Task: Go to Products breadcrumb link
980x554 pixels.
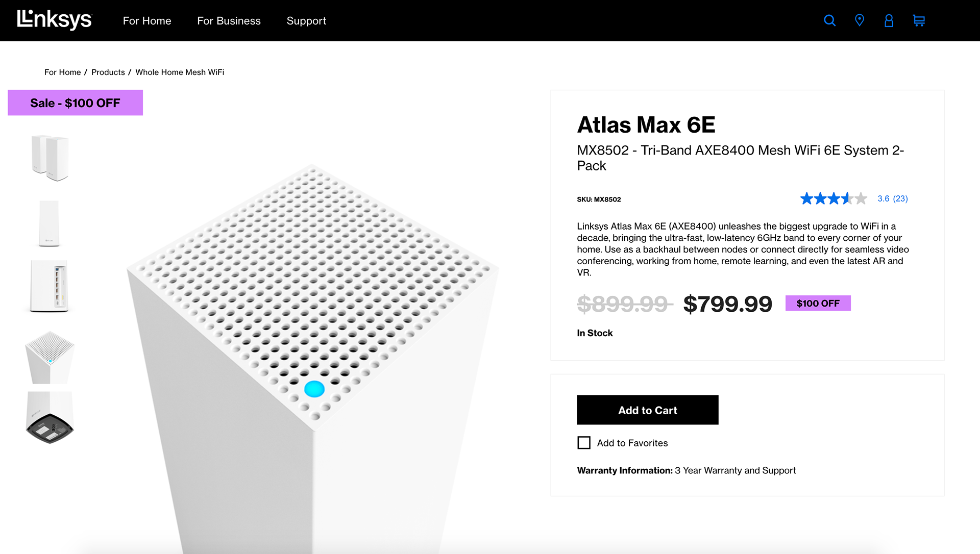Action: tap(108, 72)
